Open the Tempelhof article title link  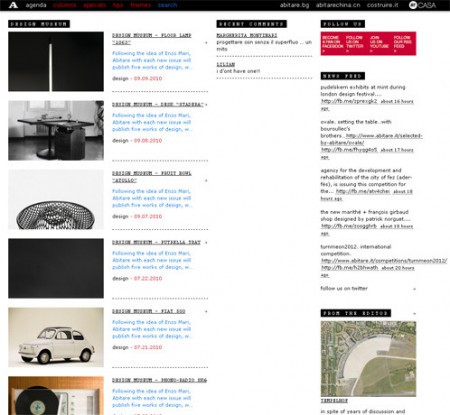coord(334,400)
